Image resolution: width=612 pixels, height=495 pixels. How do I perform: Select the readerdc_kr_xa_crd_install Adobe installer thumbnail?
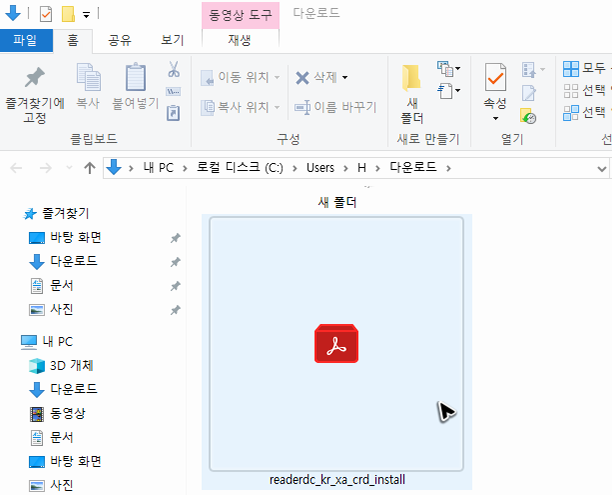coord(336,344)
